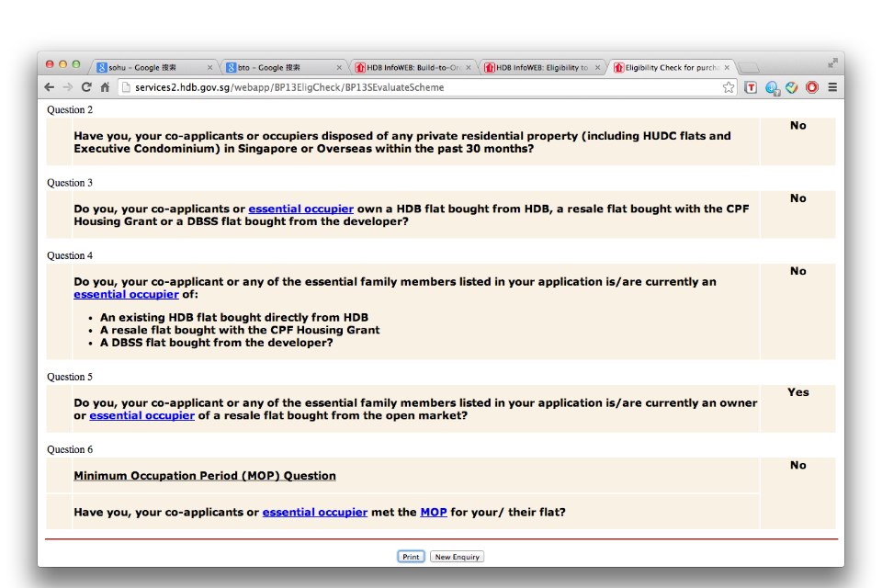Open essential occupier link in Question 3
Image resolution: width=882 pixels, height=588 pixels.
tap(300, 209)
